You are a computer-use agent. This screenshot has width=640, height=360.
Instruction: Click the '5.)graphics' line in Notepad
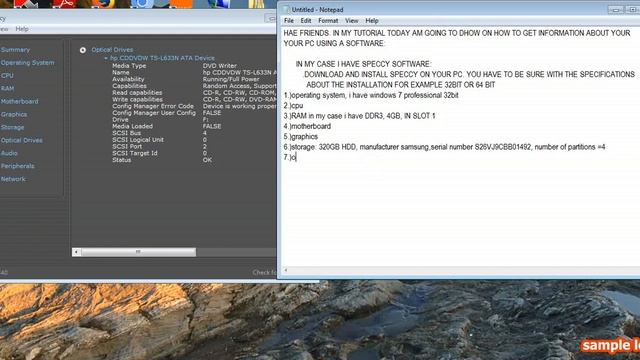tap(301, 137)
